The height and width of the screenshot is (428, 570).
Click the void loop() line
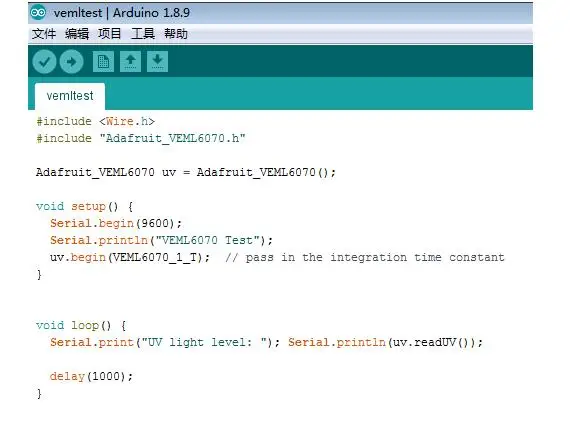[81, 325]
